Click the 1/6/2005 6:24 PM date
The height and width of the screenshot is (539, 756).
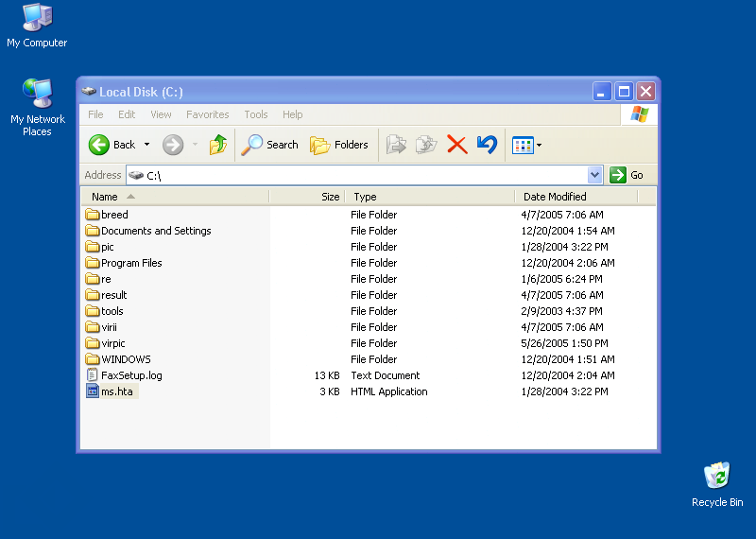[561, 279]
